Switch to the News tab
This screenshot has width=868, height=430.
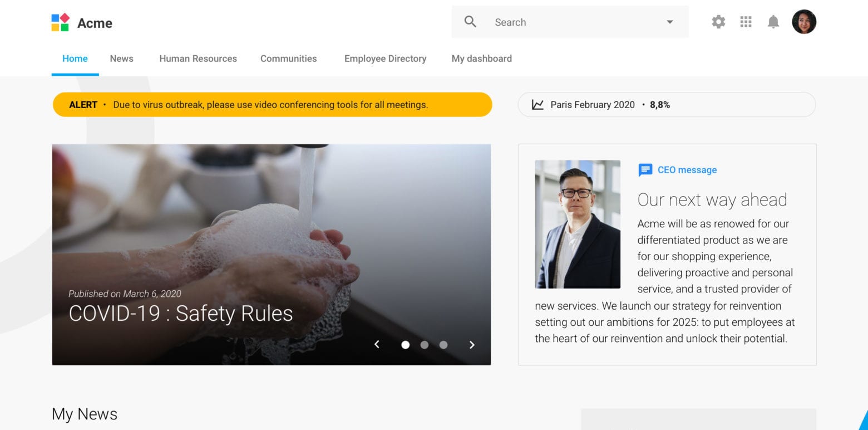point(121,58)
